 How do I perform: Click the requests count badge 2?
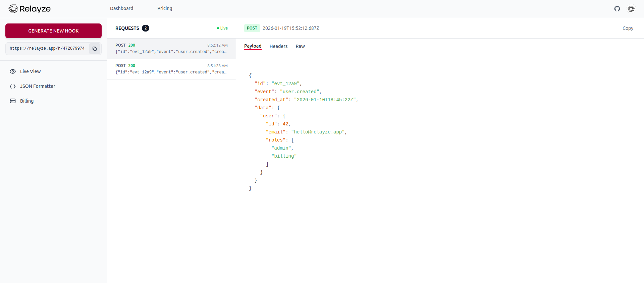(x=146, y=28)
